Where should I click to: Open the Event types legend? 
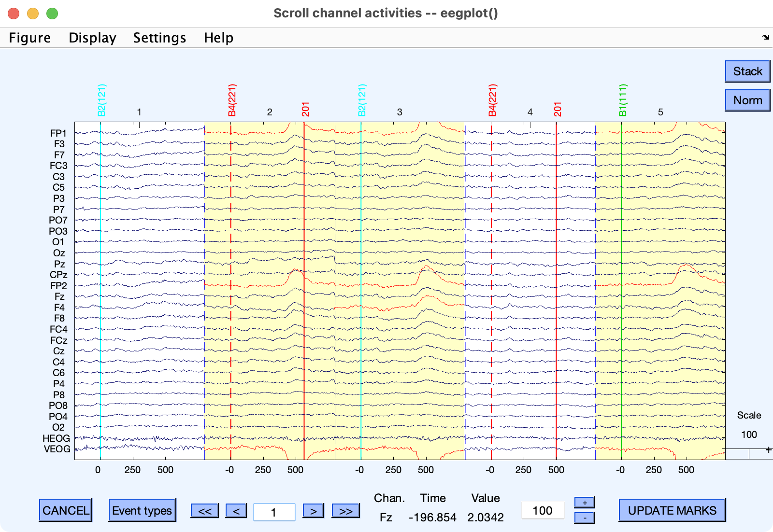(142, 510)
